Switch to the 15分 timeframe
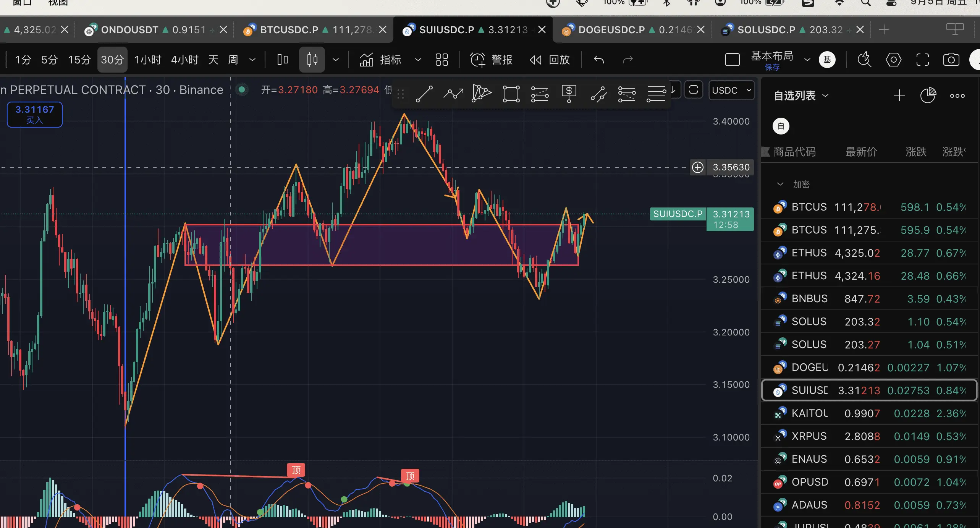980x528 pixels. click(79, 60)
